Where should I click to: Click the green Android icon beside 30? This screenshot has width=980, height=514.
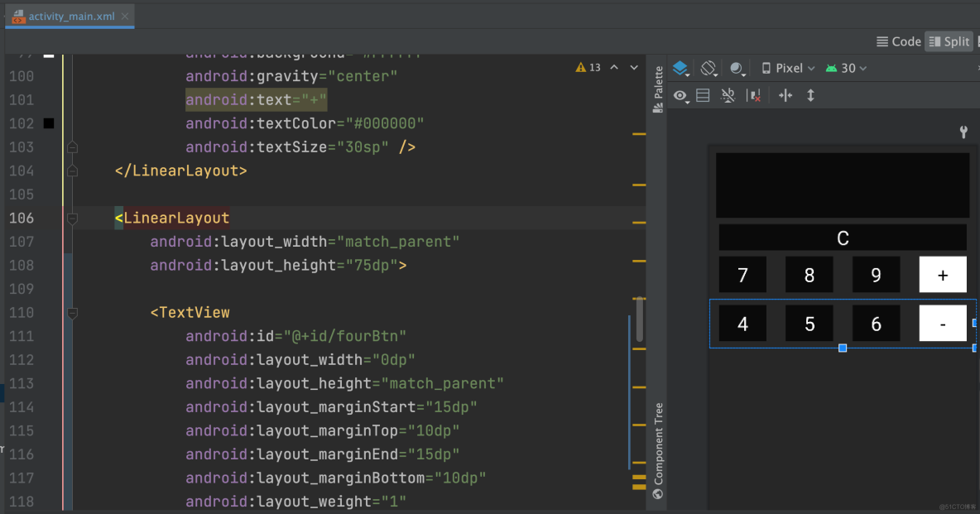(831, 68)
